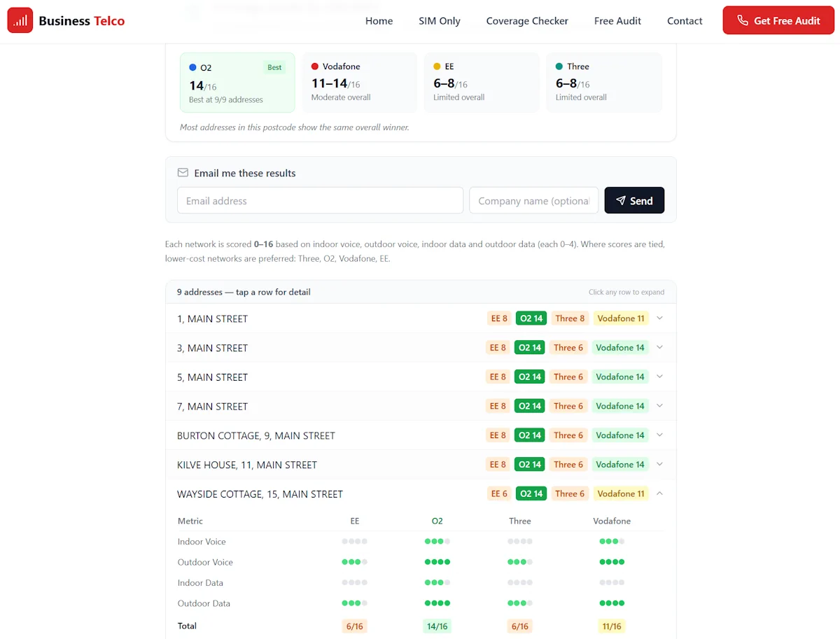The image size is (840, 639).
Task: Click O2's Outdoor Voice dot rating
Action: click(x=437, y=561)
